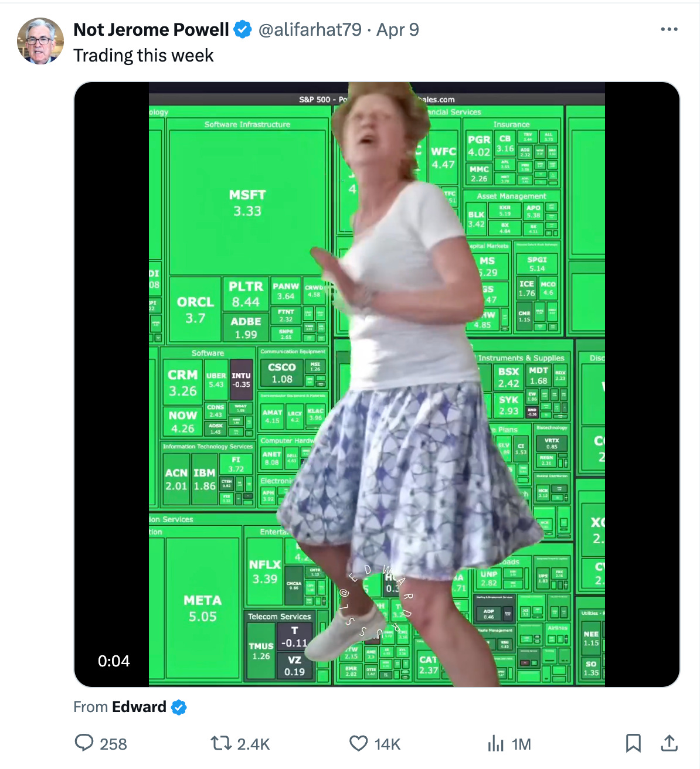Open the Apr 9 timestamp link

[397, 29]
